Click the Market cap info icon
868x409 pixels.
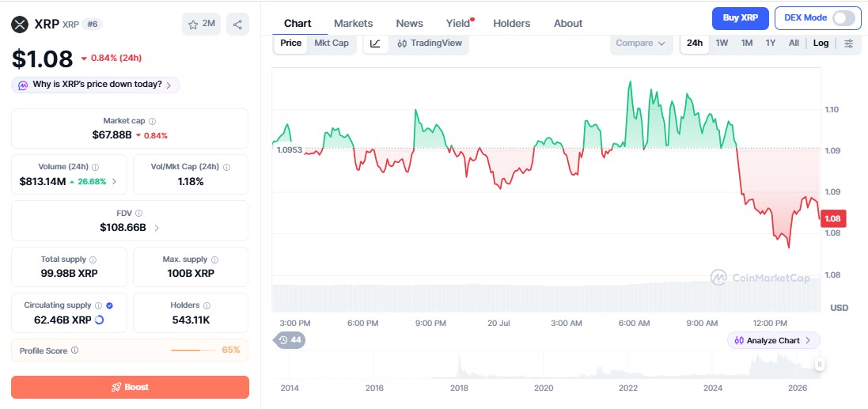(x=152, y=121)
